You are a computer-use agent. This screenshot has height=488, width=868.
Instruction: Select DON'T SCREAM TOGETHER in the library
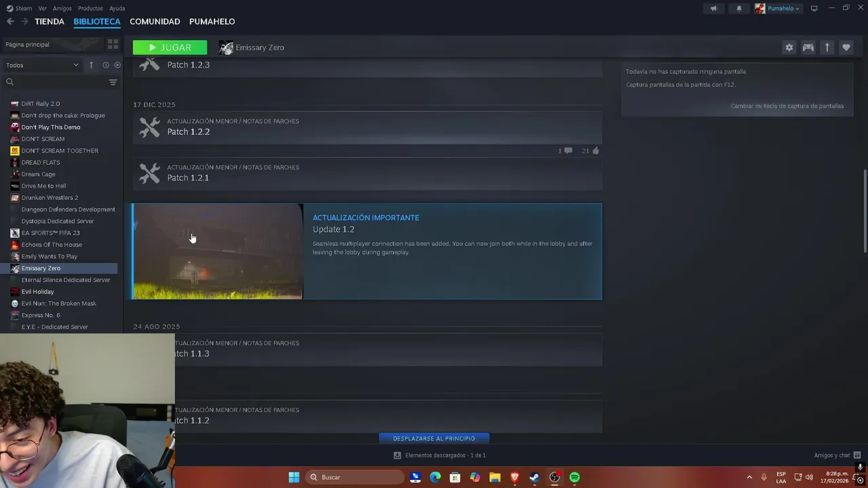(60, 150)
